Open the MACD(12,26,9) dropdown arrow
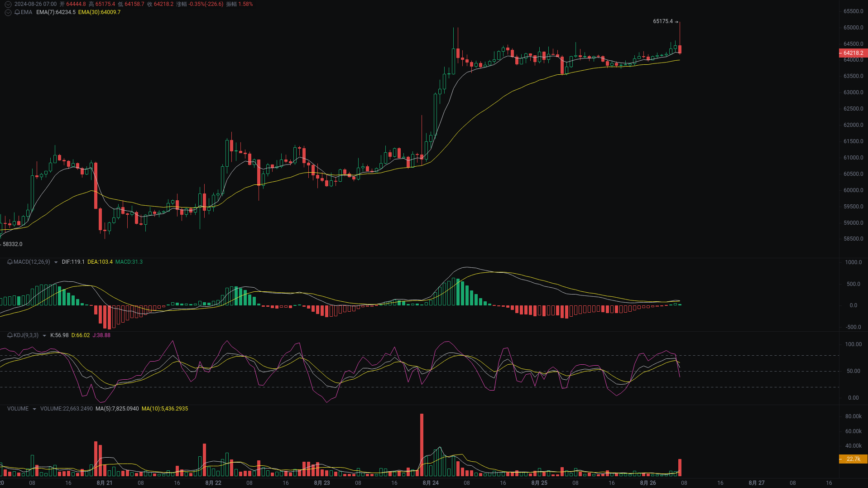 click(56, 262)
